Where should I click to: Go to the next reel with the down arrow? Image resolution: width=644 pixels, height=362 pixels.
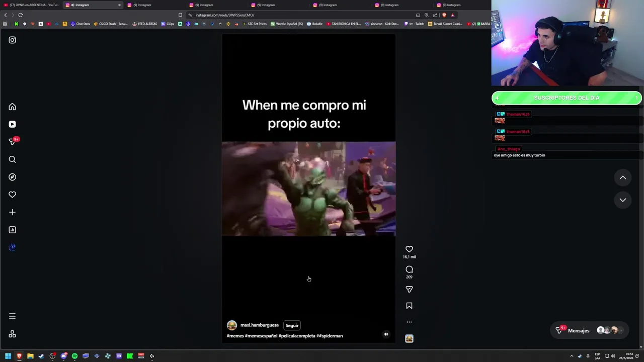click(x=622, y=200)
